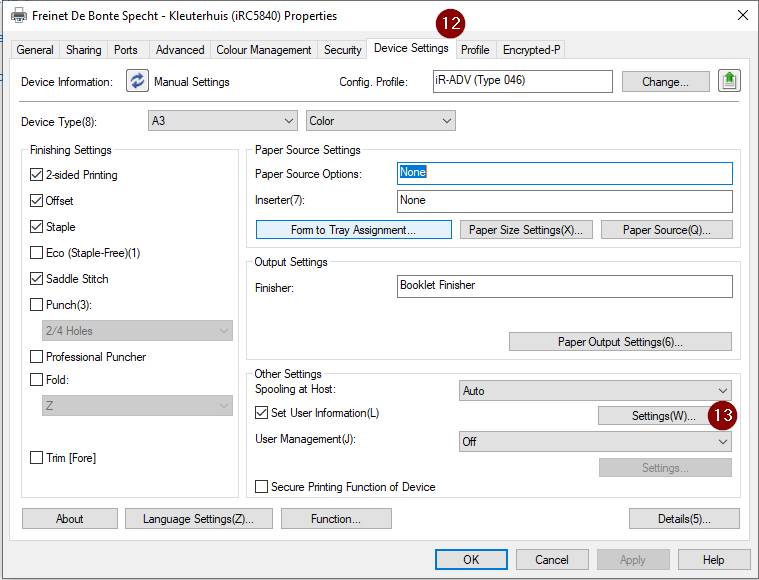Click the Device Information refresh icon
The height and width of the screenshot is (580, 759).
pos(137,81)
